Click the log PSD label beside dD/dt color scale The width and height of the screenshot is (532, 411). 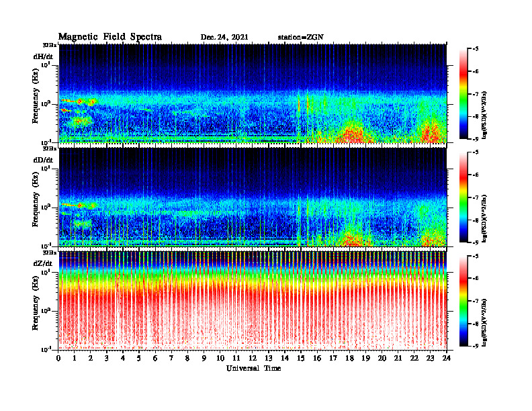(485, 219)
